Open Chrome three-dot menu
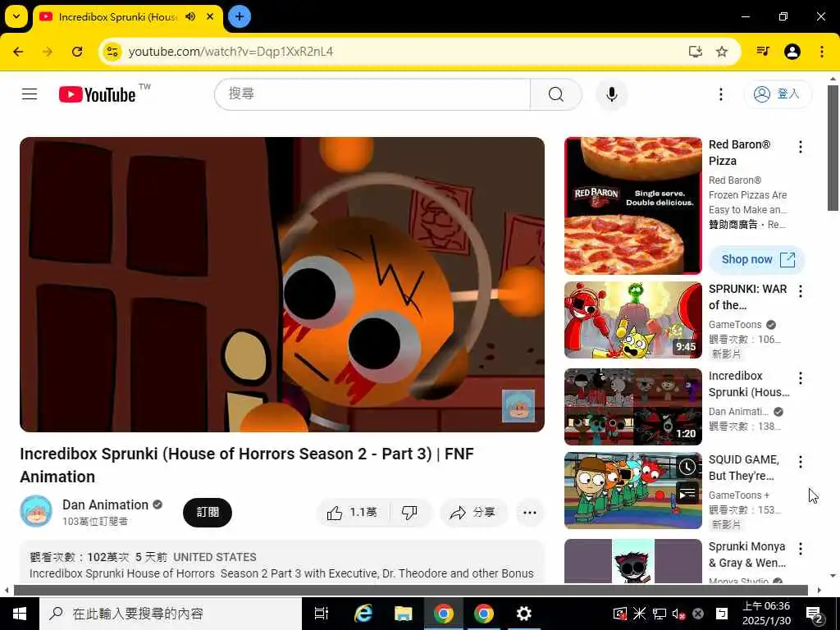The image size is (840, 630). 822,52
